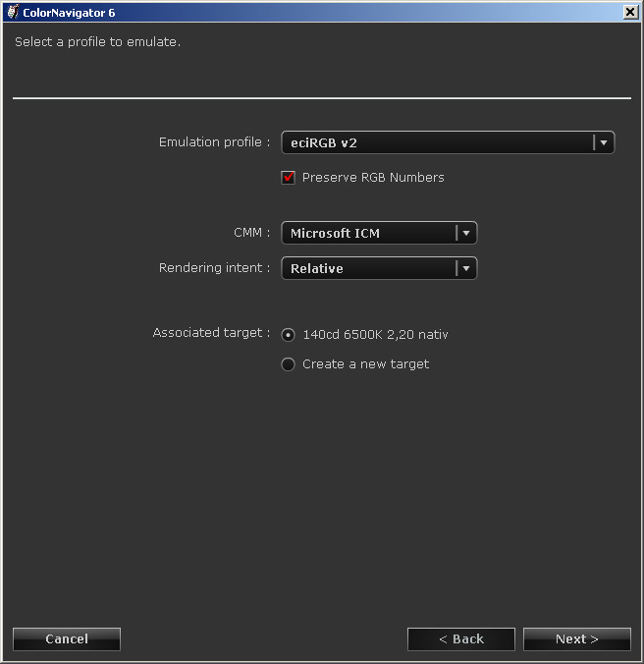The image size is (644, 664).
Task: Open the Rendering intent dropdown set to Relative
Action: pos(379,268)
